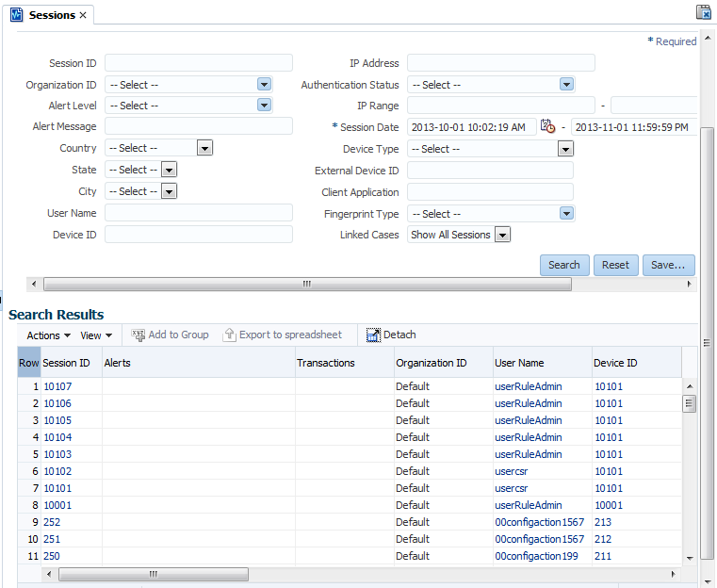This screenshot has height=588, width=717.
Task: Select row 5 number cell
Action: coord(29,454)
